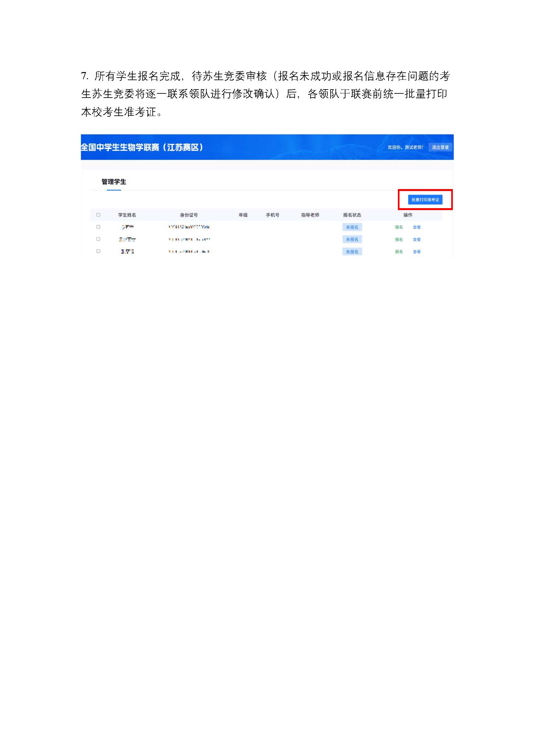Check the first student row's checkbox
The height and width of the screenshot is (756, 535).
(x=98, y=227)
